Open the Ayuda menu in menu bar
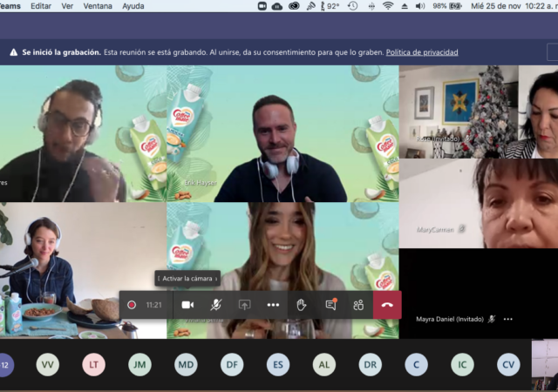This screenshot has width=558, height=392. coord(133,5)
